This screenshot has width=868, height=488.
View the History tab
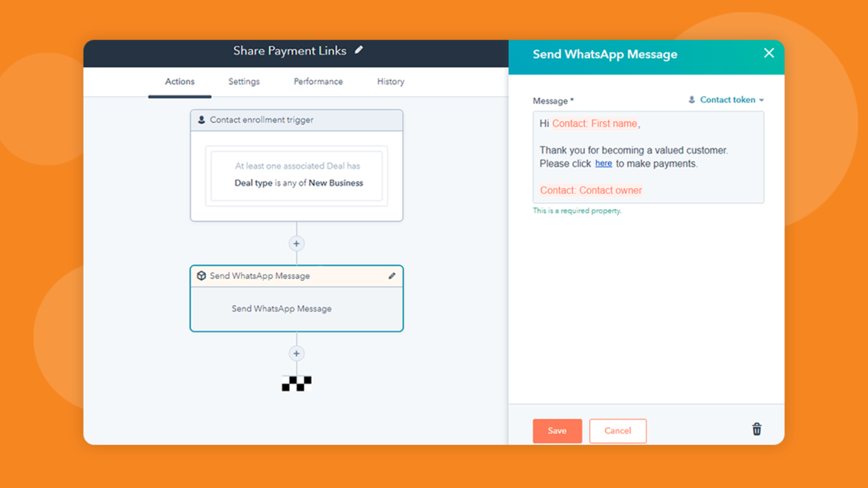[390, 81]
